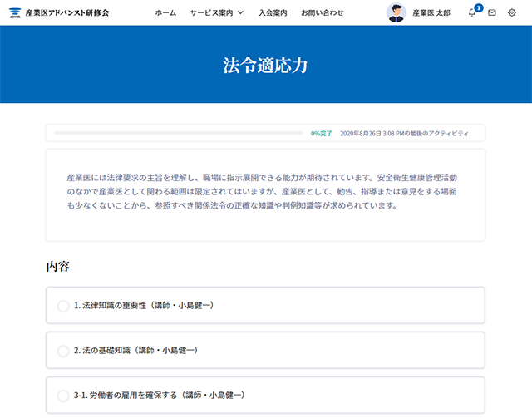Click the course progress bar

coord(178,133)
